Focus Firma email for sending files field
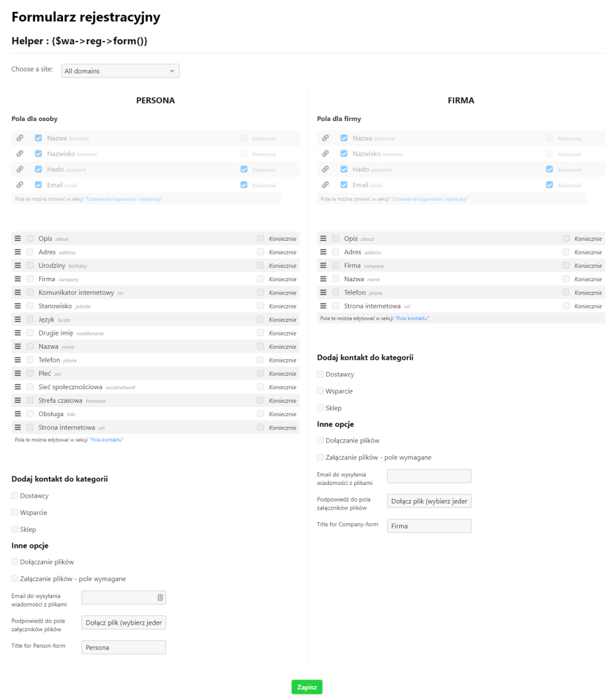The width and height of the screenshot is (609, 700). click(x=429, y=476)
